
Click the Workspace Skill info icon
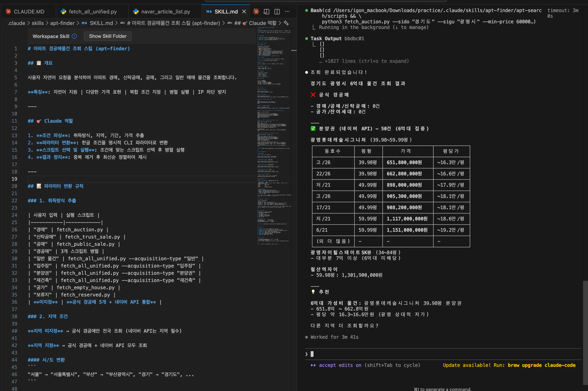tap(74, 36)
